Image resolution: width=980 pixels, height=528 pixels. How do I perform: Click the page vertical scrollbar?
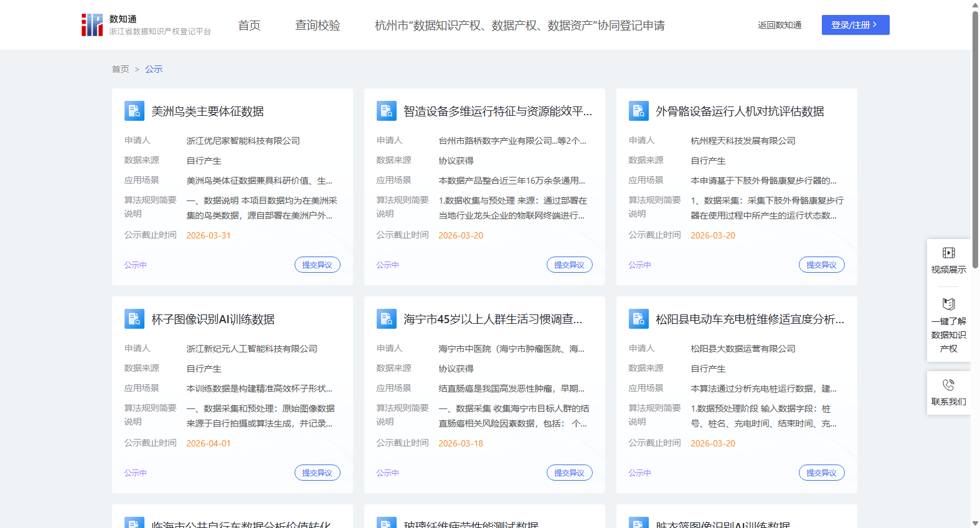pos(975,139)
